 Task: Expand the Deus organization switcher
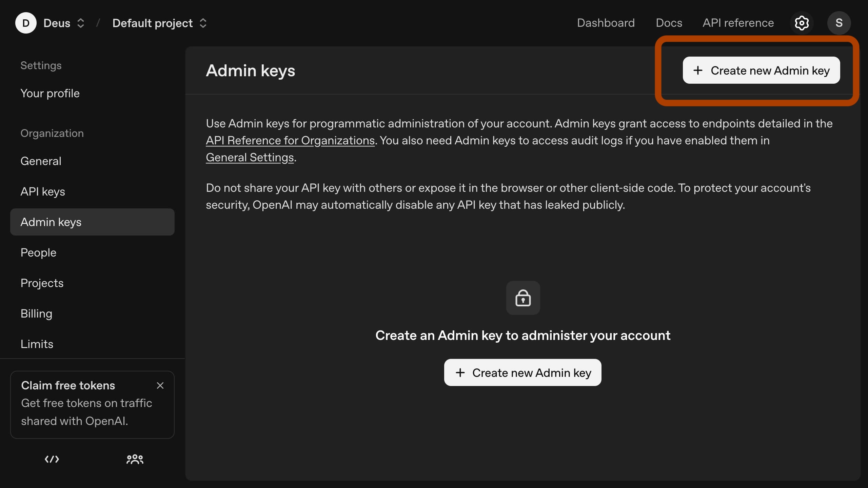coord(80,23)
